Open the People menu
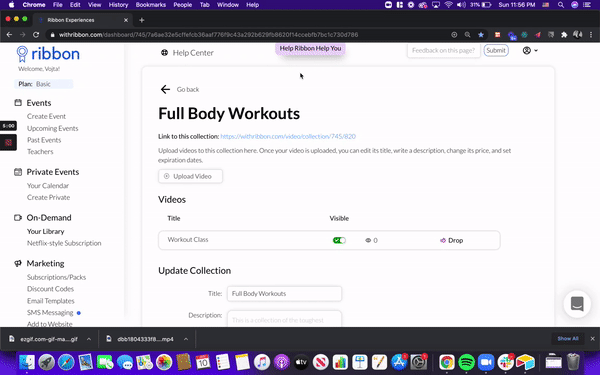600x375 pixels. (x=183, y=5)
